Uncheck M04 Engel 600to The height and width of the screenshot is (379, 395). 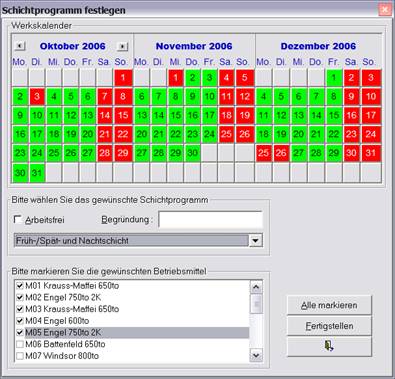[20, 321]
